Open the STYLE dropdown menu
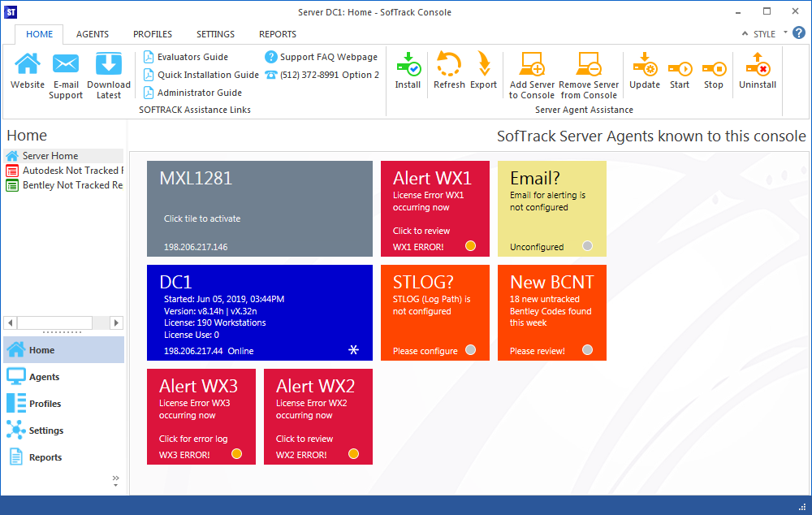Image resolution: width=812 pixels, height=515 pixels. (771, 34)
